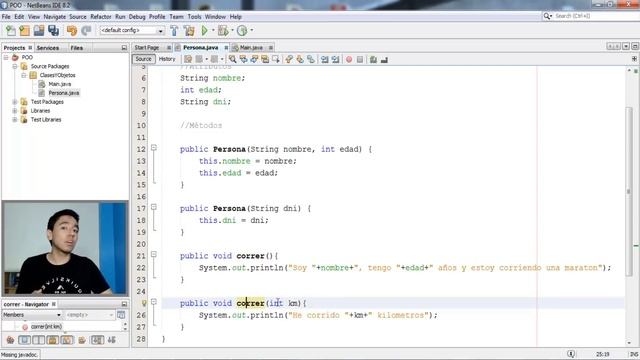Click the Undo toolbar icon

tap(72, 31)
